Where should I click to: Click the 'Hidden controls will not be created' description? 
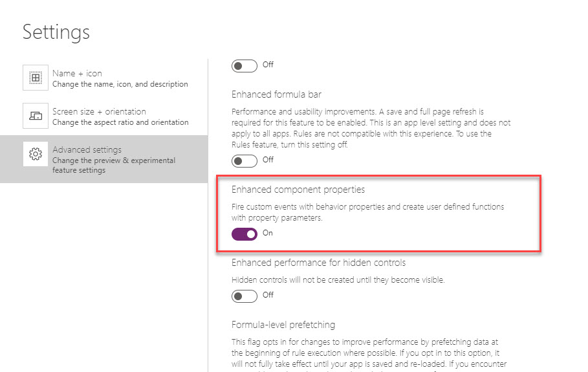338,280
